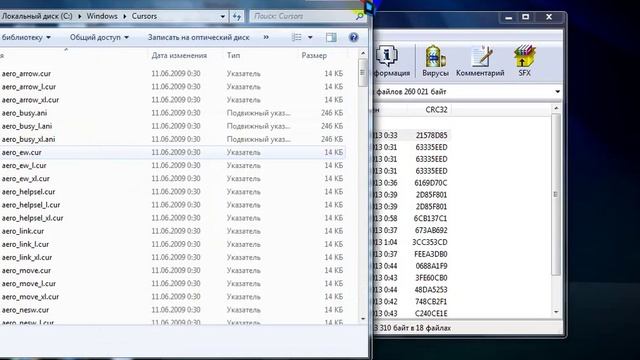Select WinRAR row with CRC32 FEEA3DB0
Viewport: 640px width, 360px height.
click(x=411, y=254)
